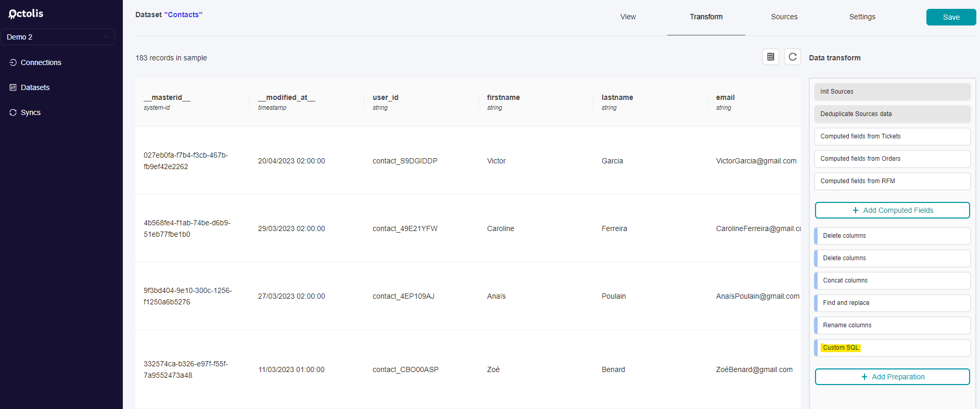Click cell contact_CBO00ASP
980x409 pixels.
(x=405, y=369)
